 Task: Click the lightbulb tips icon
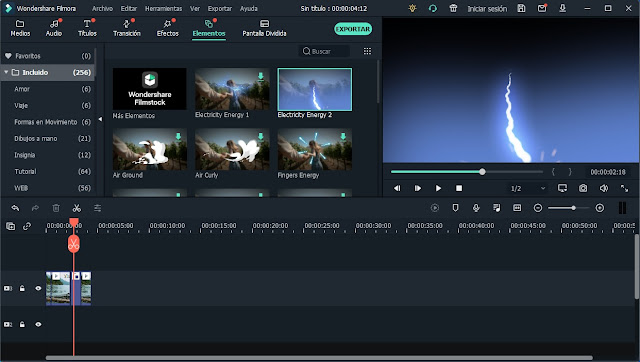tap(413, 8)
